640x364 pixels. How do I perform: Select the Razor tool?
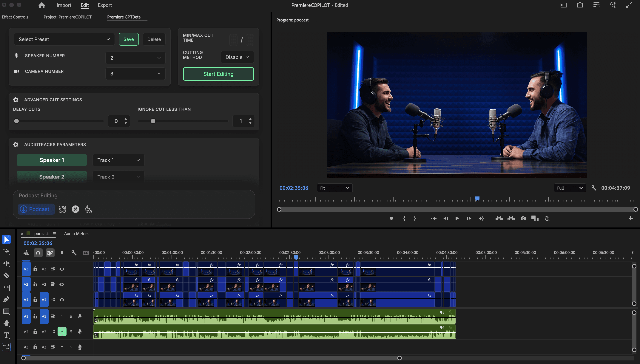pyautogui.click(x=6, y=276)
